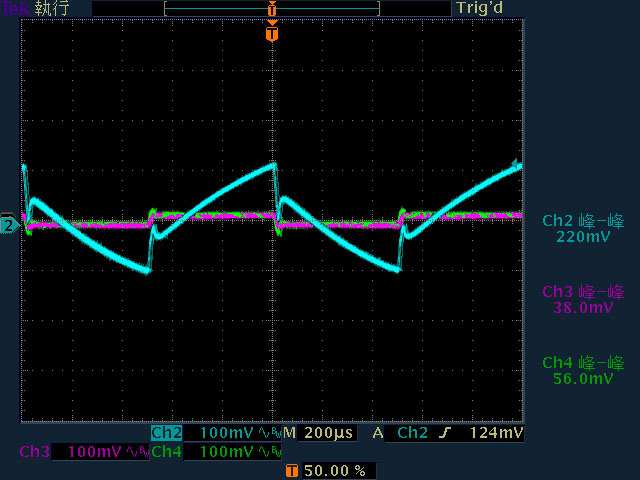Click the highlighted Ch2 channel label
Screen dimensions: 640x480
click(x=167, y=433)
